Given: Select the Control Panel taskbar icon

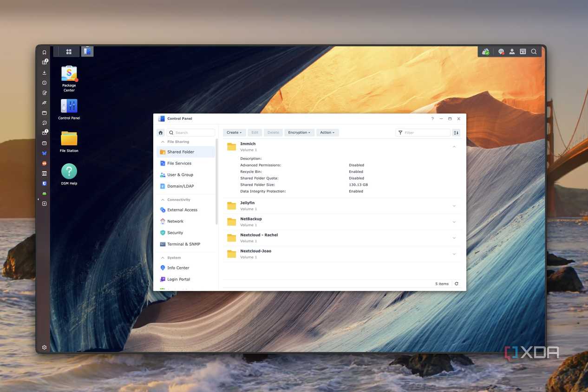Looking at the screenshot, I should pos(87,52).
